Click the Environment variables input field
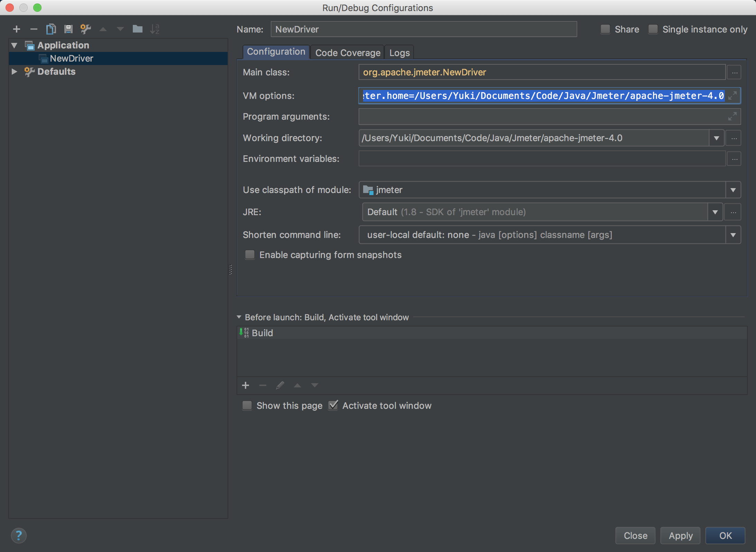The height and width of the screenshot is (552, 756). click(x=542, y=159)
